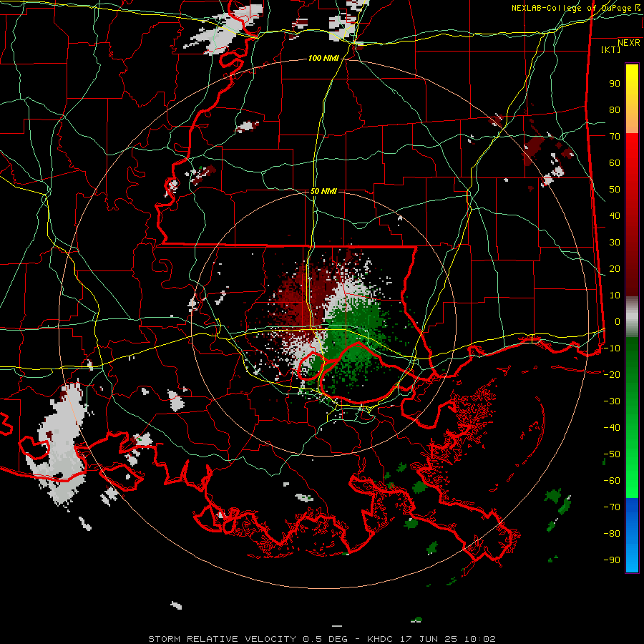Pick the 20 value on color legend
This screenshot has width=644, height=644.
[615, 269]
